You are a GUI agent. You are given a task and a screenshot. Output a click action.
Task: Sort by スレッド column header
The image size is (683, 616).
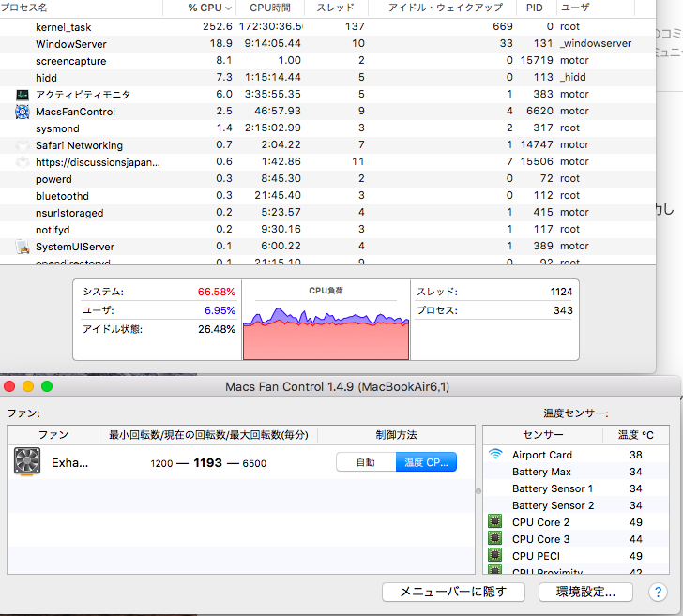(336, 8)
